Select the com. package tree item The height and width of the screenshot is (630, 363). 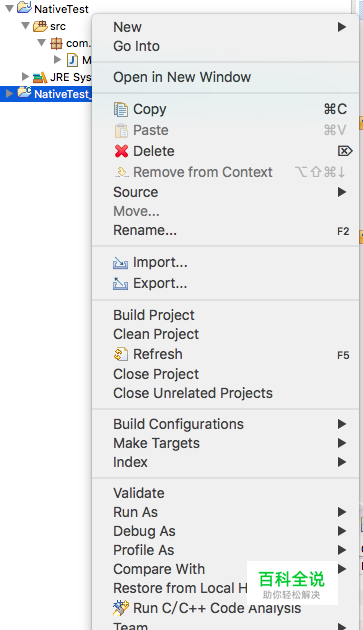[70, 43]
